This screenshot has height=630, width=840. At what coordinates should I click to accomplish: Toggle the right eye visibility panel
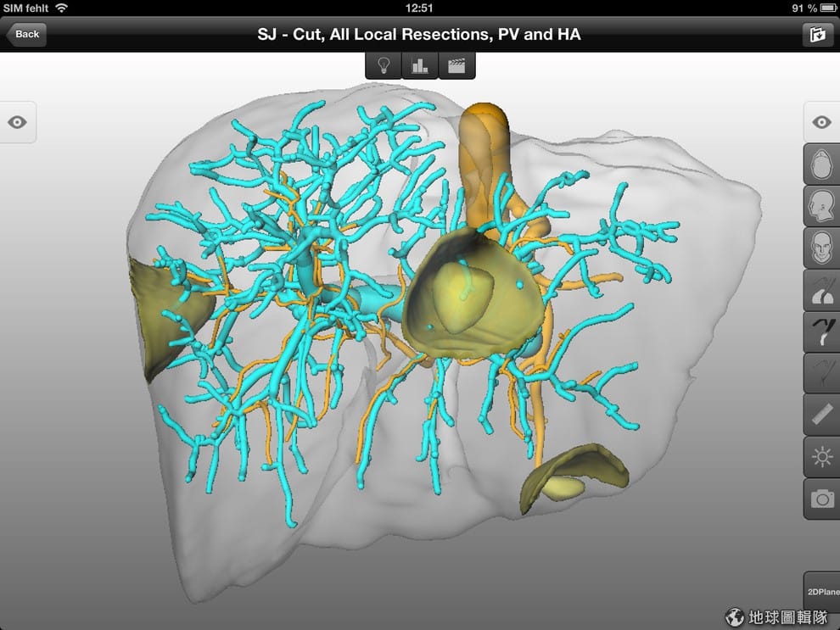822,122
